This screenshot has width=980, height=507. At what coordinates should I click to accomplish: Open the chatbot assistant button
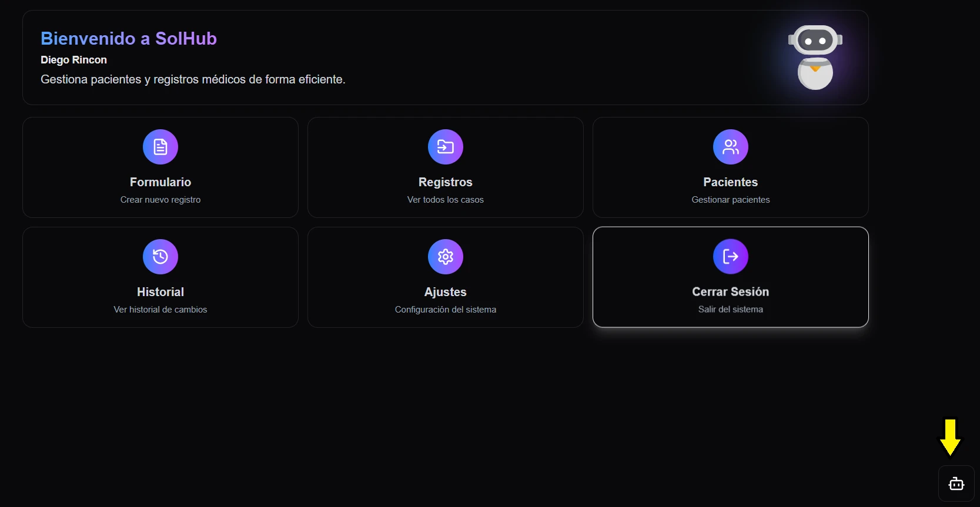coord(956,484)
